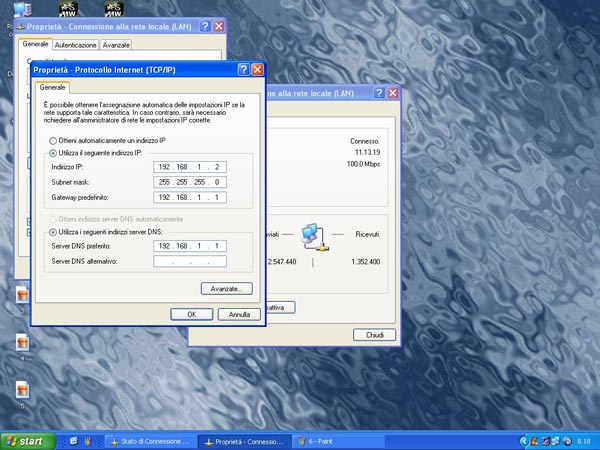
Task: Click the duration value '11.13.19'
Action: (x=367, y=152)
